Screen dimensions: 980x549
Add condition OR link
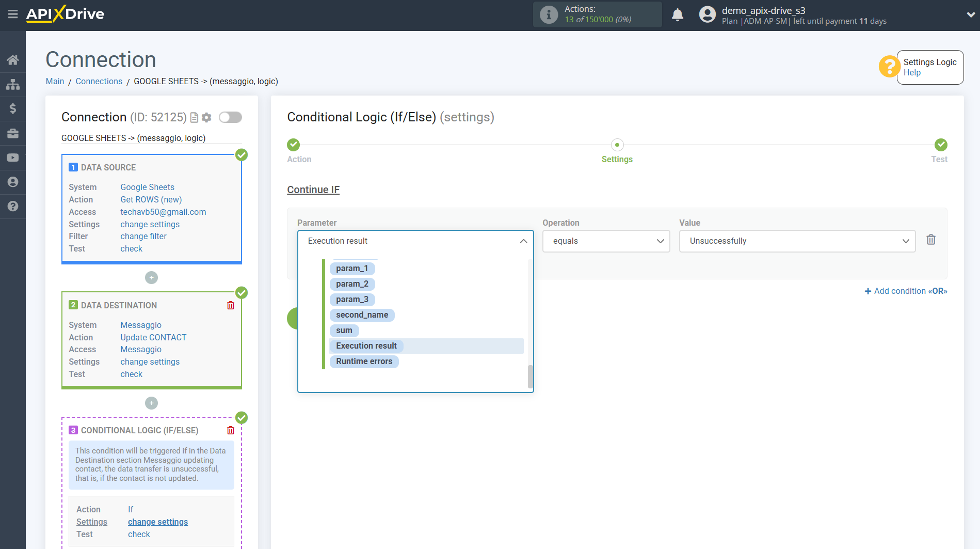(x=906, y=291)
